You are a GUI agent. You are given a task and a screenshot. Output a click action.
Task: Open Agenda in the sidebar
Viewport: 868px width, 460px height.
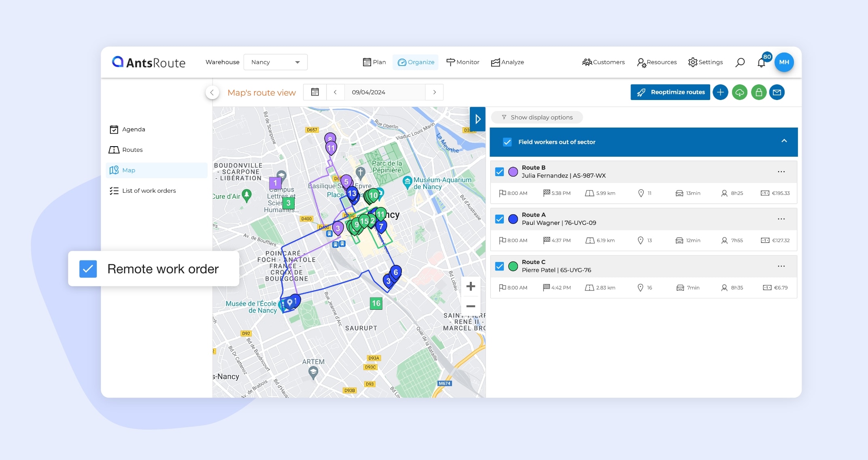pos(134,130)
